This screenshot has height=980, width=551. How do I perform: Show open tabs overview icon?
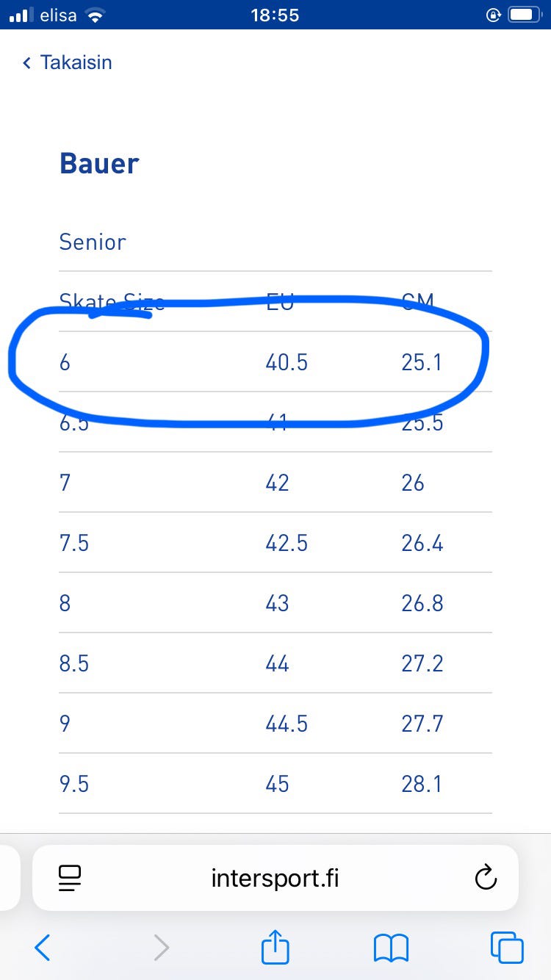[x=507, y=948]
